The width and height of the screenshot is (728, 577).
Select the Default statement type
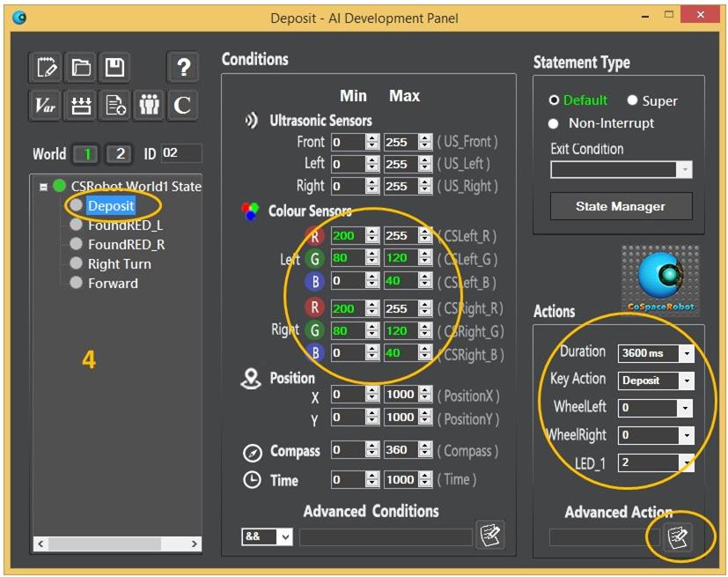pos(554,100)
